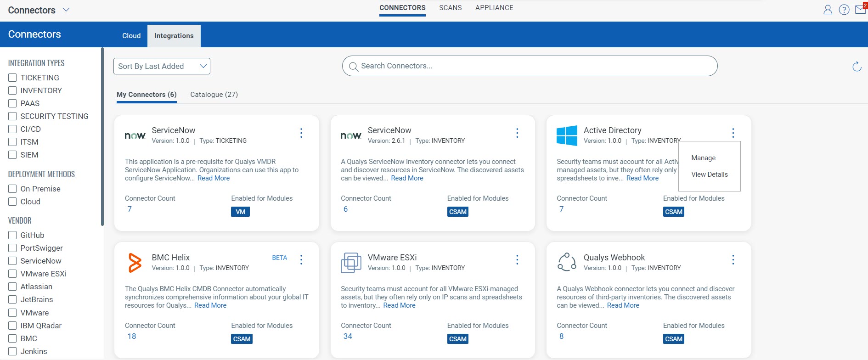Click the refresh connectors icon
Screen dimensions: 868x360
[x=857, y=67]
